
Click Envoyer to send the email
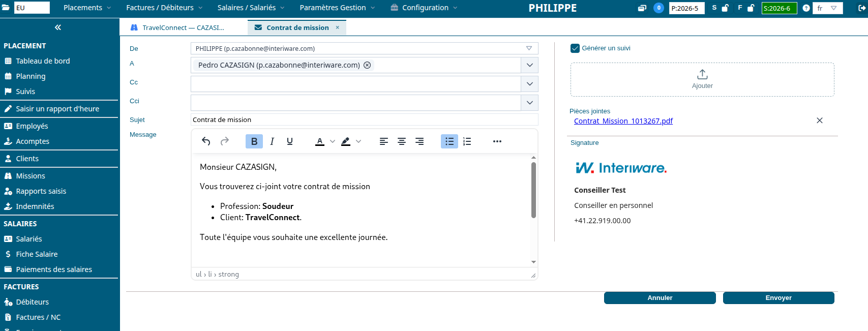point(779,298)
